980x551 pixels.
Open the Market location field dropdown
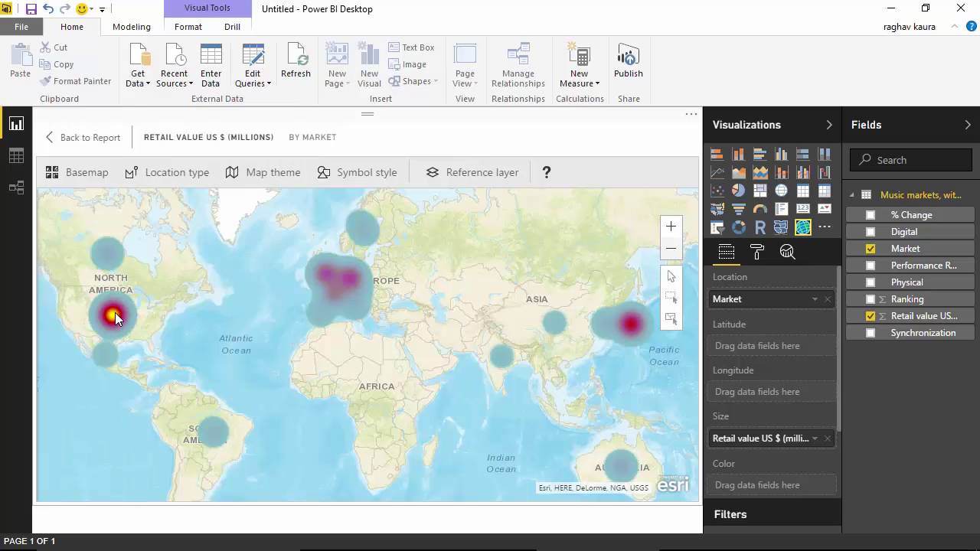pyautogui.click(x=815, y=299)
